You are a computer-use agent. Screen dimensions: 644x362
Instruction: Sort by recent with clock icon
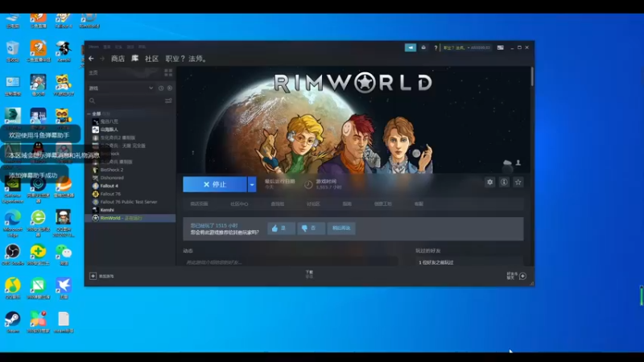[161, 88]
